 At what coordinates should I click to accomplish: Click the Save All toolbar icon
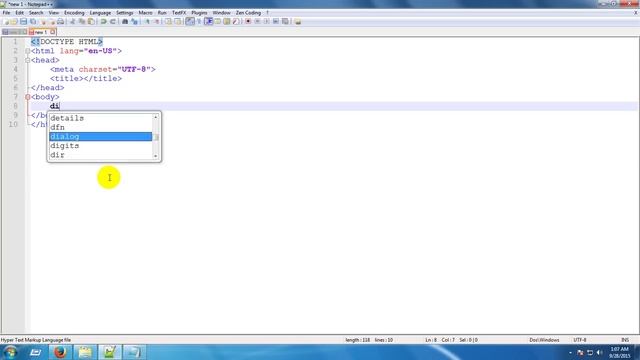33,21
